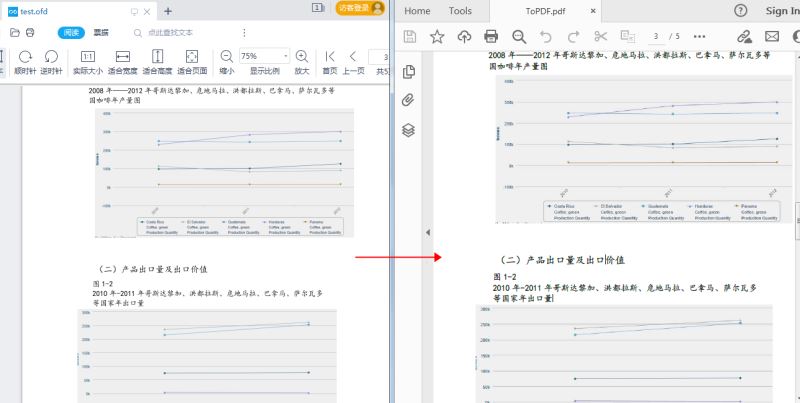This screenshot has width=800, height=403.
Task: Open page thumbnails panel in Acrobat sidebar
Action: click(408, 72)
